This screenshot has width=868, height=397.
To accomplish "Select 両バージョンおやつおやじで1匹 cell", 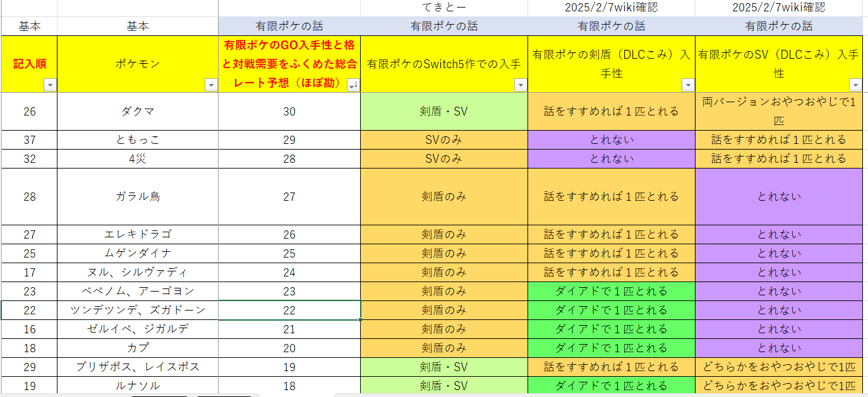I will coord(779,112).
